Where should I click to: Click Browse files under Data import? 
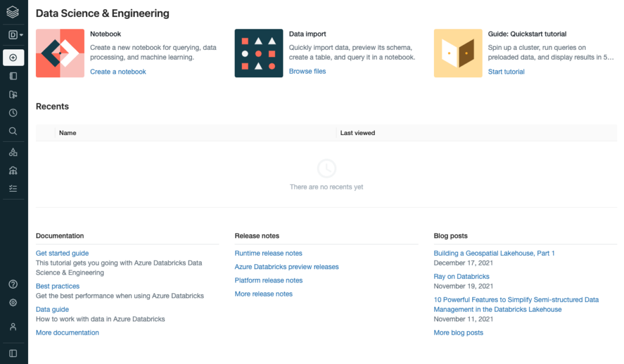pos(307,71)
